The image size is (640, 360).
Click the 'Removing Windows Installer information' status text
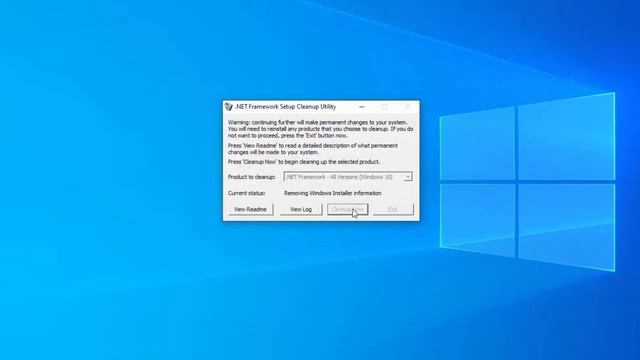pos(333,193)
